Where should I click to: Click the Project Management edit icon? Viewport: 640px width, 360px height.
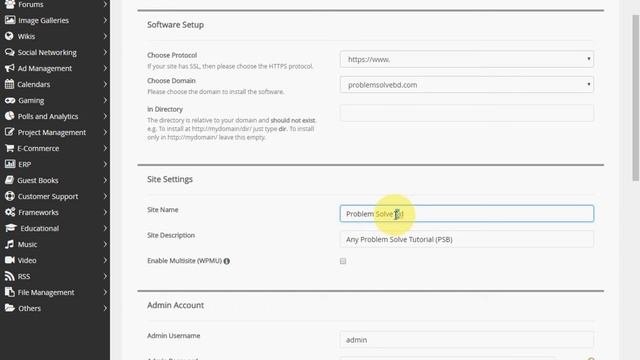tap(9, 132)
